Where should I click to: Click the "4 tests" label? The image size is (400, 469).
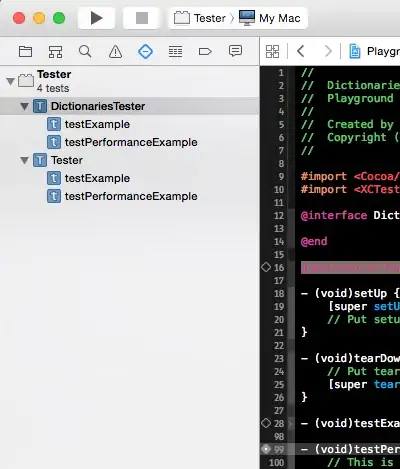pyautogui.click(x=53, y=88)
